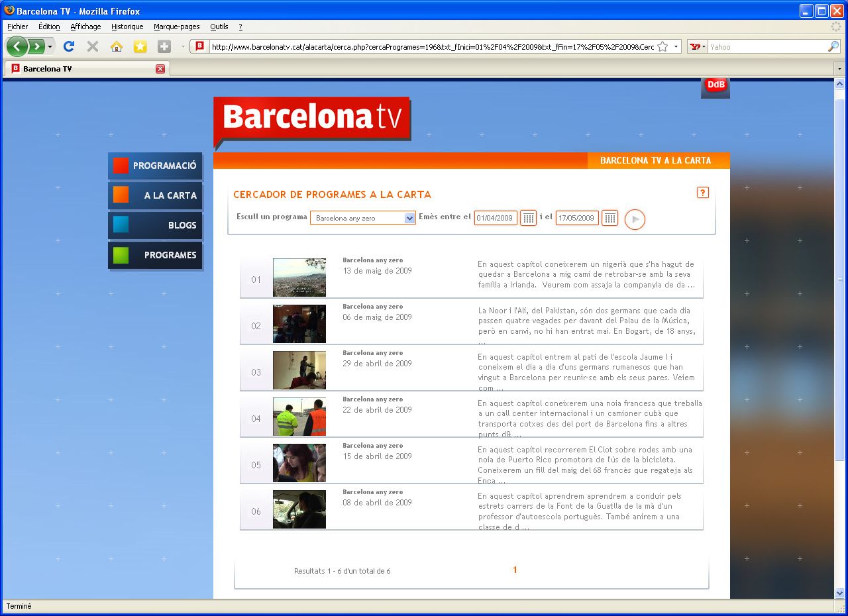Image resolution: width=848 pixels, height=616 pixels.
Task: Click the start date field 01/04/2009
Action: [x=496, y=218]
